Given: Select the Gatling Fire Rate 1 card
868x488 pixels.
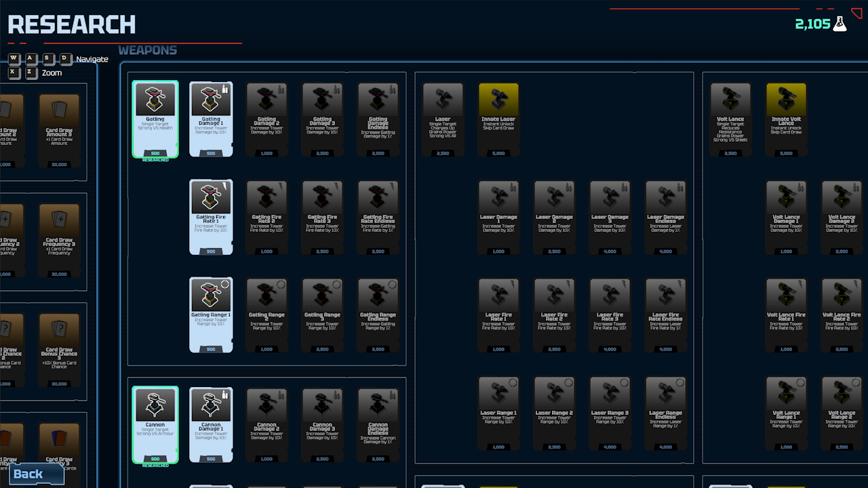Looking at the screenshot, I should [x=211, y=217].
